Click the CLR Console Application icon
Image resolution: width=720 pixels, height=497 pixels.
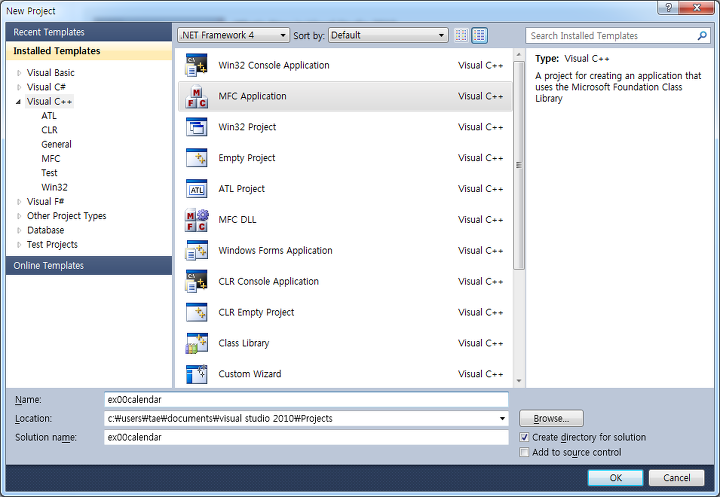[x=197, y=281]
